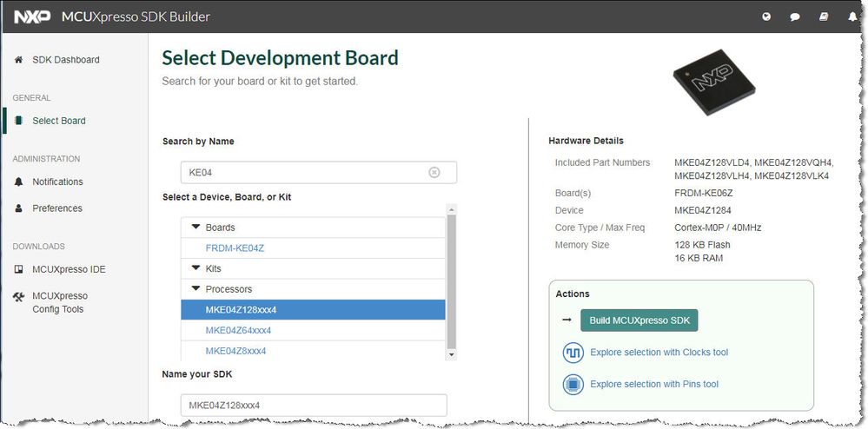Open MCUXpresso IDE downloads
The height and width of the screenshot is (429, 868).
point(69,269)
